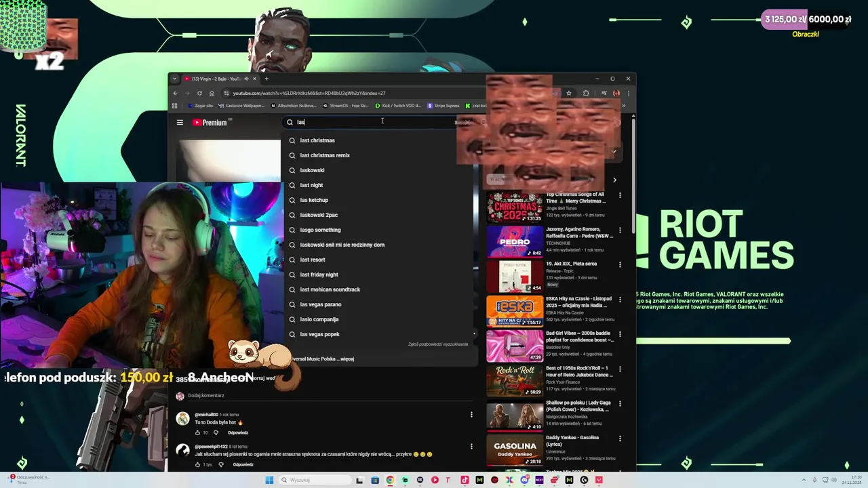Image resolution: width=868 pixels, height=488 pixels.
Task: Click the Chrome address bar URL
Action: [309, 93]
